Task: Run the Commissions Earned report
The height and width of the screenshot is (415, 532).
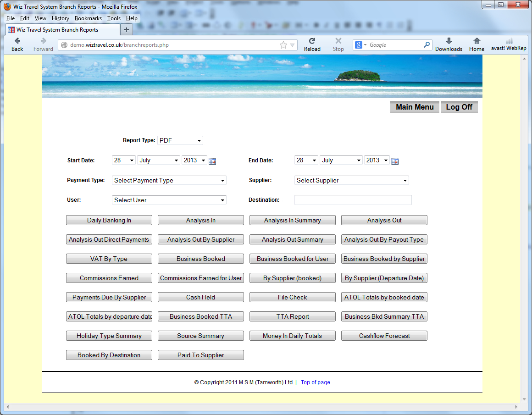Action: (109, 278)
